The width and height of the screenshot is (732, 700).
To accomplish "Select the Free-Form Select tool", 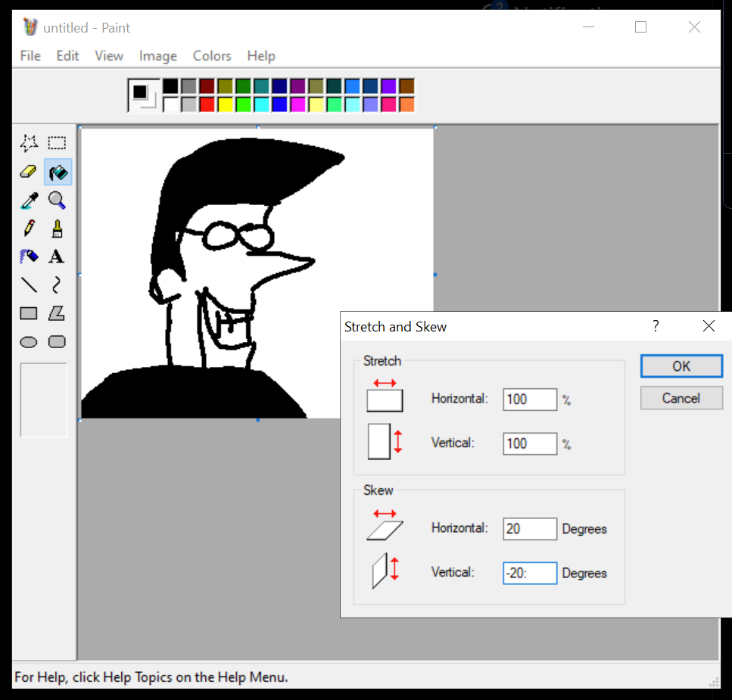I will coord(29,143).
